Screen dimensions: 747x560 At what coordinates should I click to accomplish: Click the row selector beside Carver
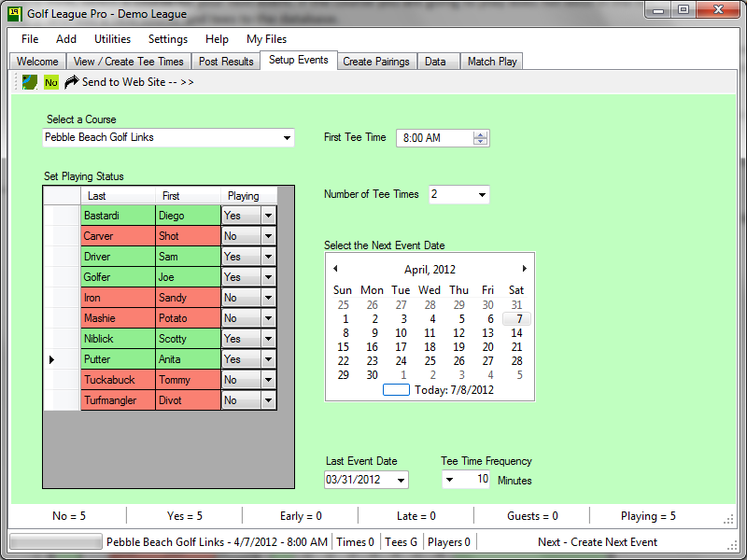pos(62,236)
